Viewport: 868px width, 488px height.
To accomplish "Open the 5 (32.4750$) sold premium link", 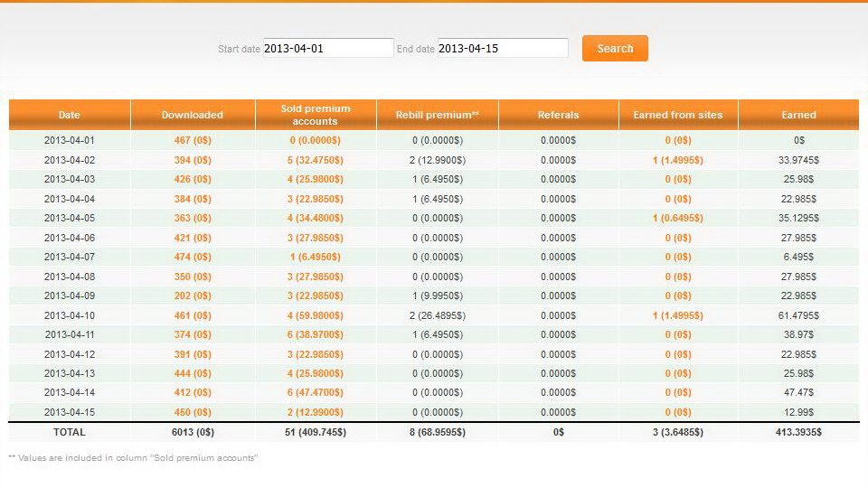I will 316,161.
